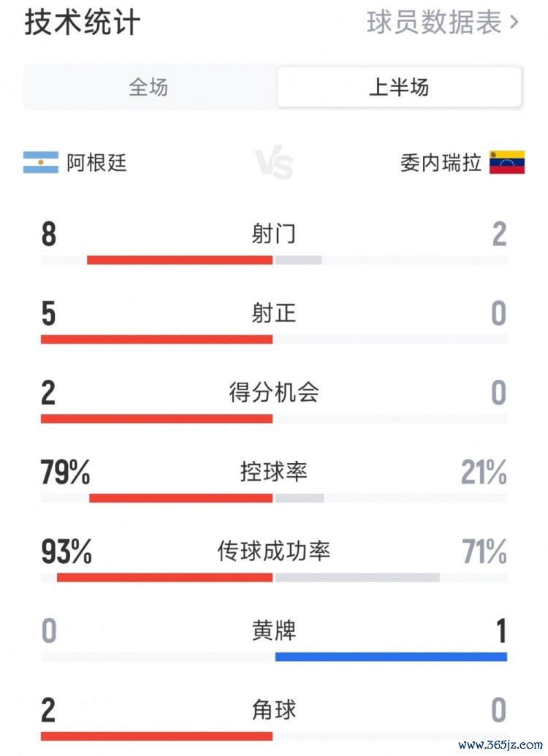This screenshot has width=548, height=756.
Task: Click the 阿根廷 team name
Action: (96, 162)
